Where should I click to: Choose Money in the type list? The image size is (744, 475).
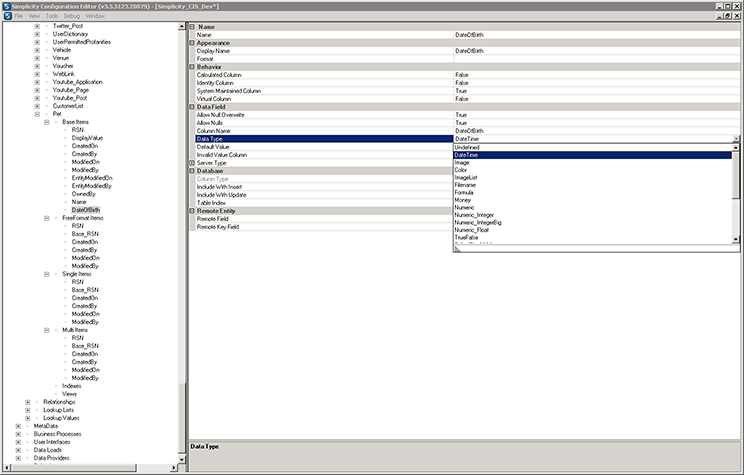coord(593,200)
